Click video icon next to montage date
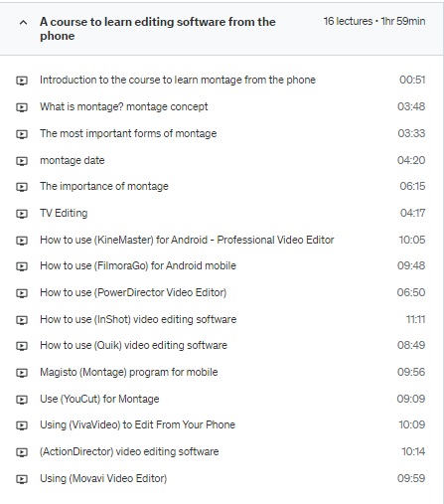 pyautogui.click(x=22, y=161)
